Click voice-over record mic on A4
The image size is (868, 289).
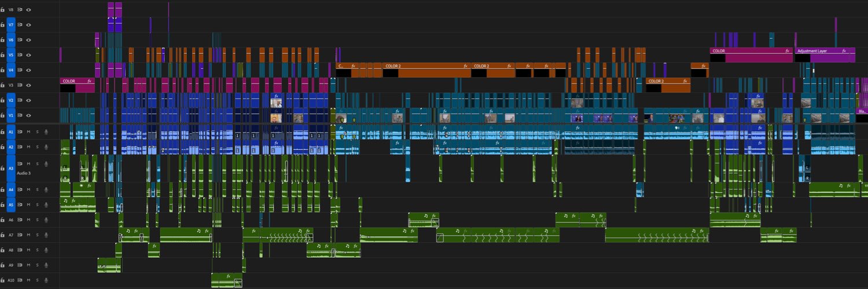pos(46,189)
